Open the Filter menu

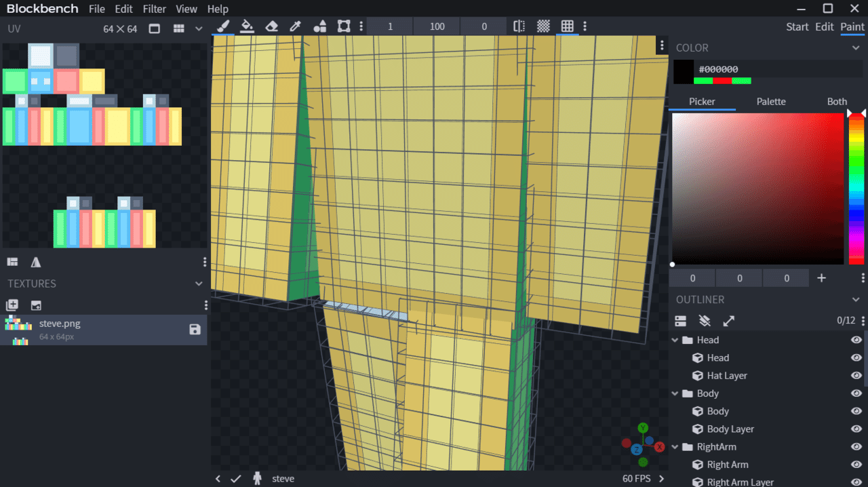(x=155, y=9)
